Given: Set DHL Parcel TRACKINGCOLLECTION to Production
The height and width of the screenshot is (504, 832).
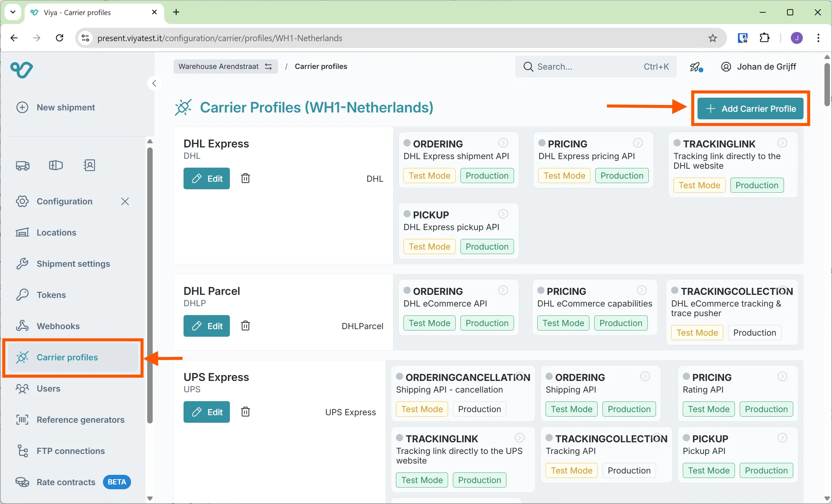Looking at the screenshot, I should click(754, 333).
